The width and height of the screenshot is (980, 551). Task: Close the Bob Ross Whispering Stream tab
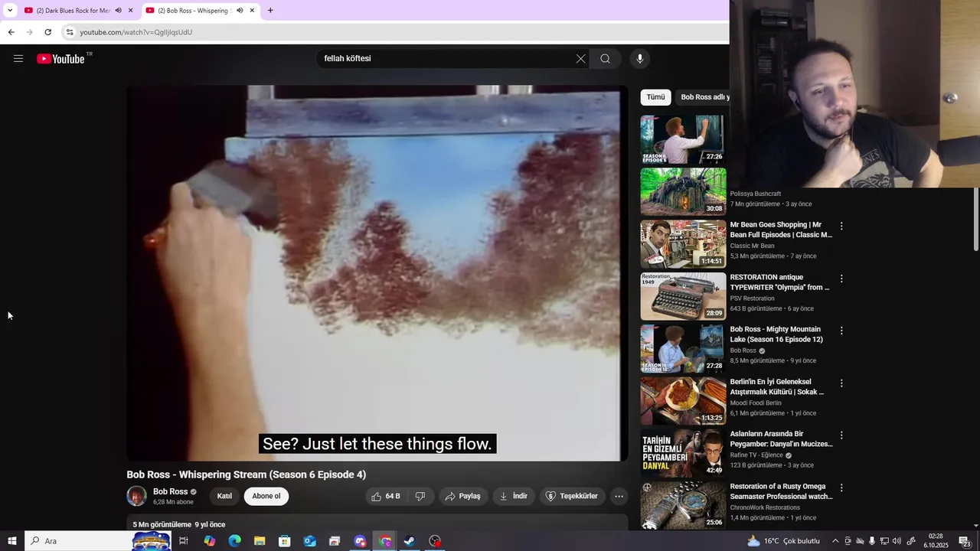[x=252, y=11]
